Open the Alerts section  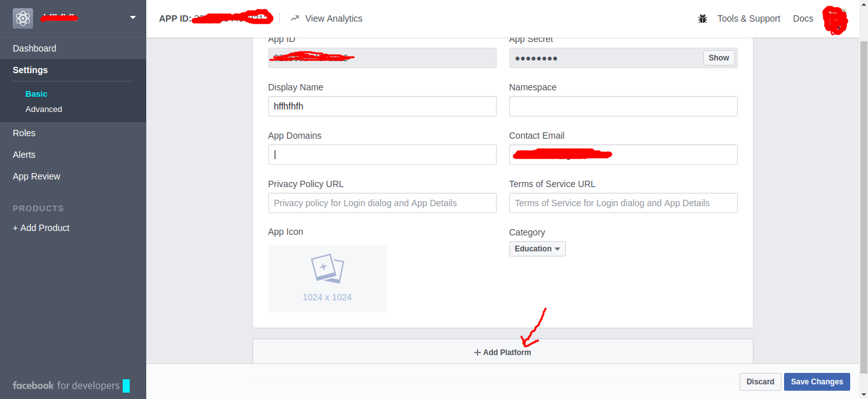[x=24, y=155]
